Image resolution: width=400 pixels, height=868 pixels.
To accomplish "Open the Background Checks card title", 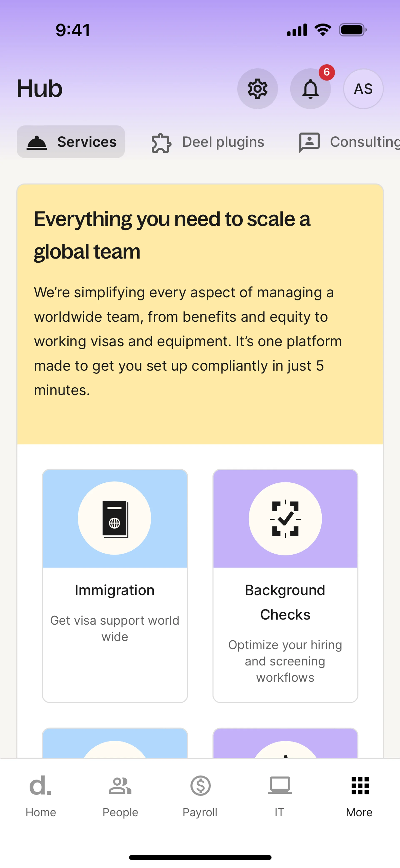I will click(x=285, y=602).
